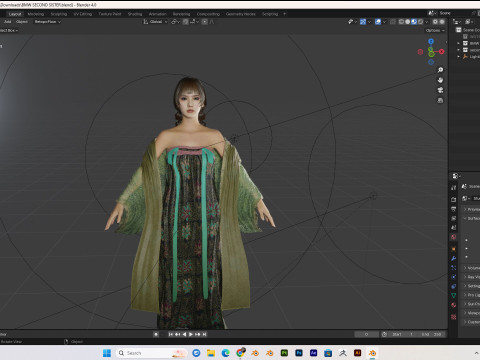Open Illustrator from the taskbar

click(357, 353)
